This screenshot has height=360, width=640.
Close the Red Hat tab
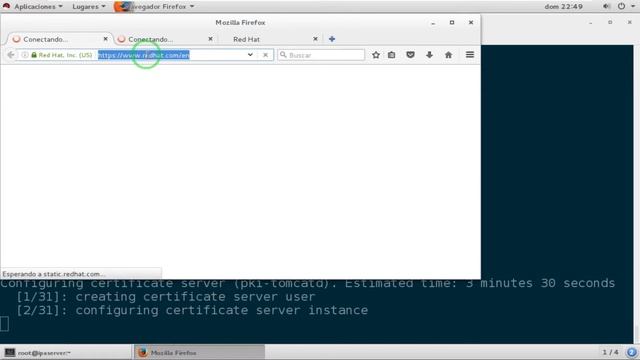tap(315, 39)
